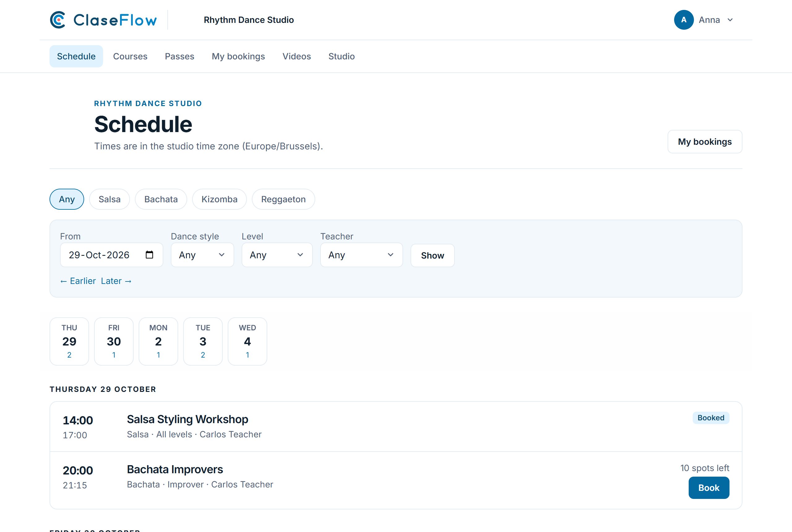The image size is (792, 532).
Task: Open the Level dropdown
Action: 277,255
